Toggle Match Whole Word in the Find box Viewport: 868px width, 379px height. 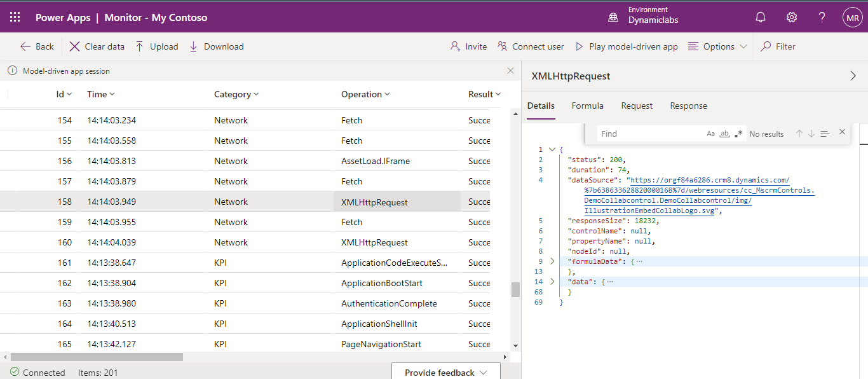[724, 134]
